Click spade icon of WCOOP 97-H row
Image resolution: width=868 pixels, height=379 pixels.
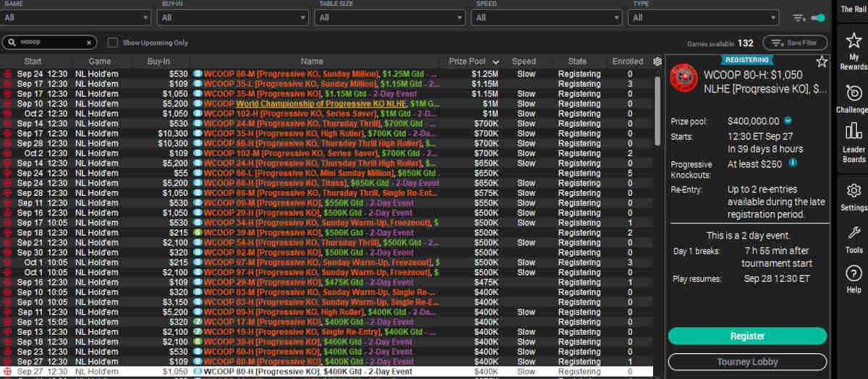[7, 272]
